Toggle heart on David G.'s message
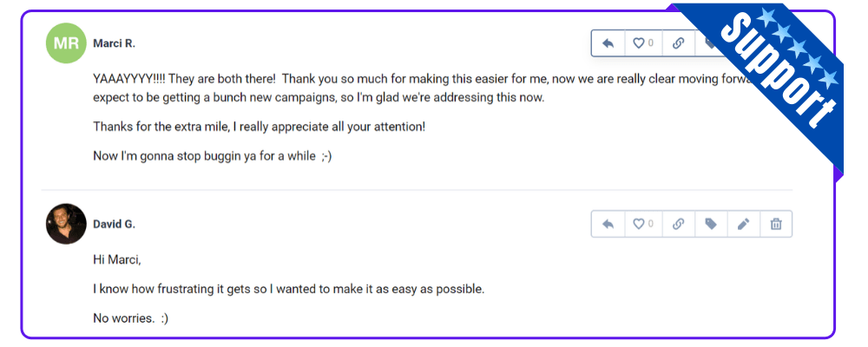The image size is (868, 347). (x=642, y=224)
